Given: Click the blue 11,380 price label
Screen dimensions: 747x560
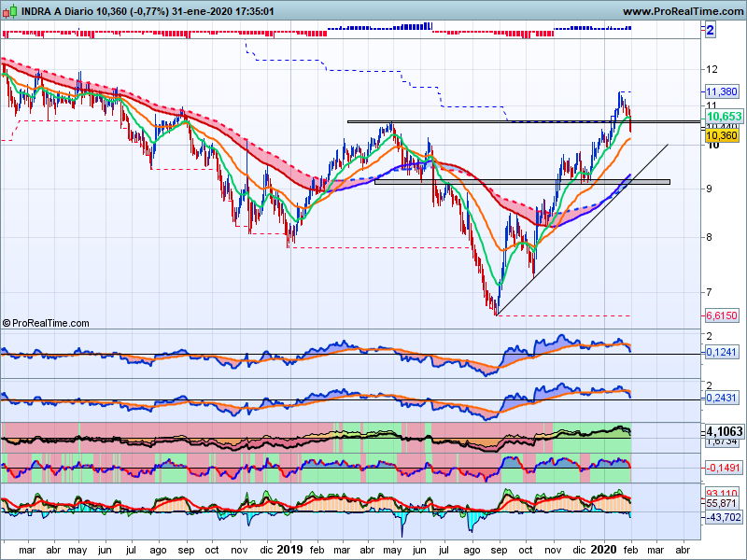Looking at the screenshot, I should click(x=721, y=91).
